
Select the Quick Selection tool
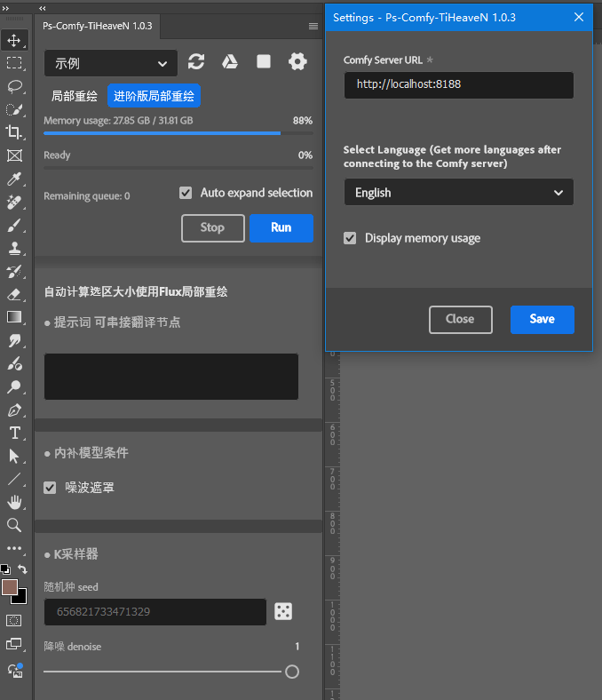(14, 109)
